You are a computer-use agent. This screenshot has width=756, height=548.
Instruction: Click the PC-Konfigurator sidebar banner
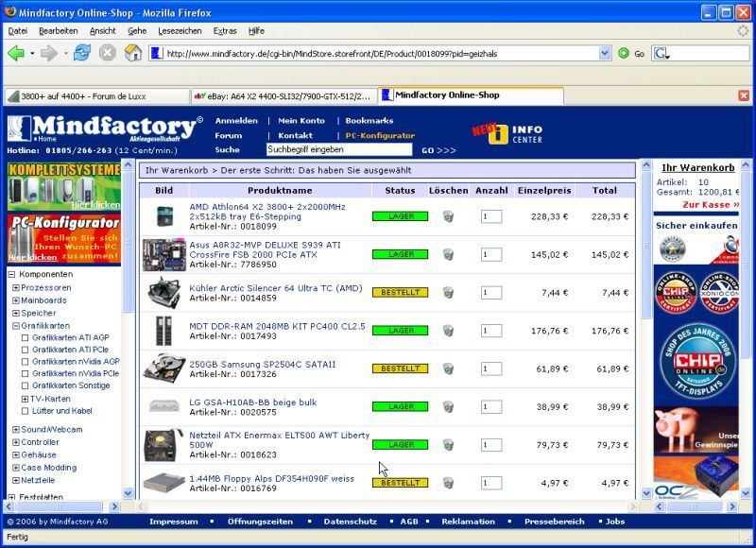click(x=63, y=239)
